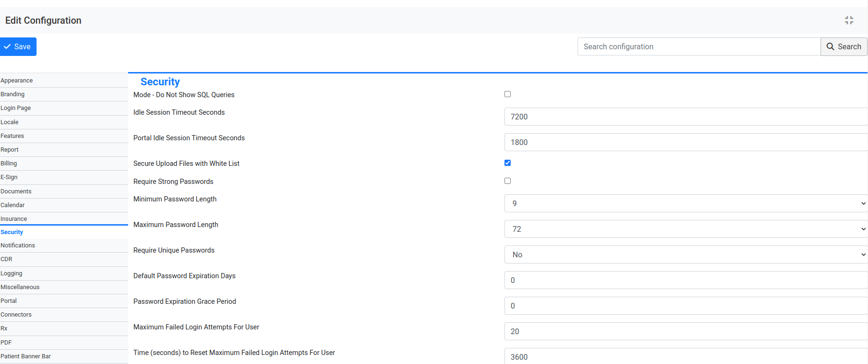Open Maximum Password Length dropdown
This screenshot has width=868, height=364.
tap(685, 229)
